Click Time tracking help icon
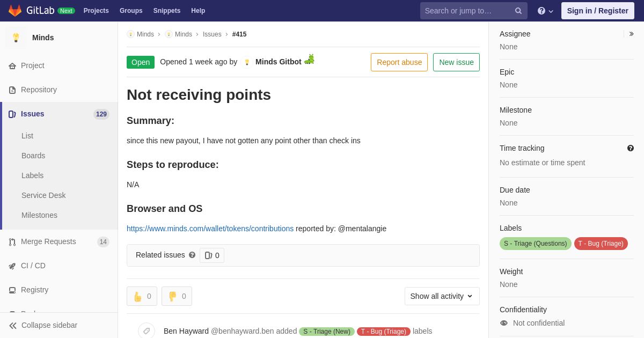The height and width of the screenshot is (338, 644). point(631,148)
